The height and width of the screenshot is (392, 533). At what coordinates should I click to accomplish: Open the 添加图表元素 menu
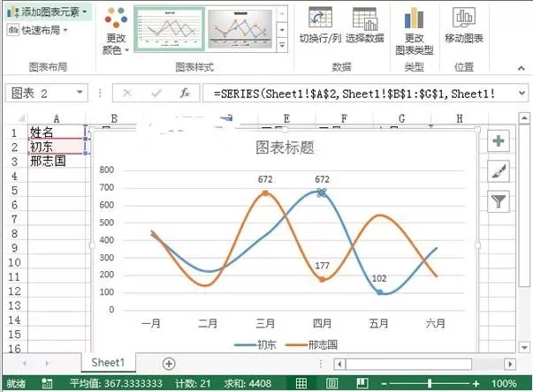point(47,12)
